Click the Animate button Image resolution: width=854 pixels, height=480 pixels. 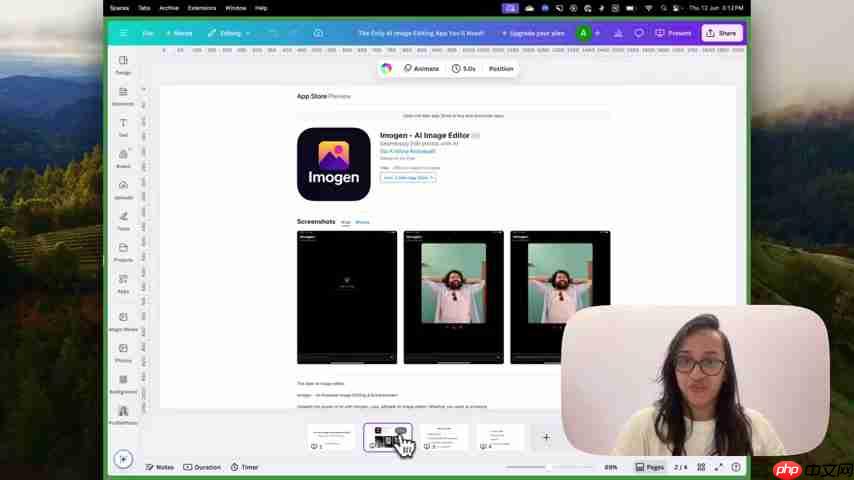coord(421,69)
